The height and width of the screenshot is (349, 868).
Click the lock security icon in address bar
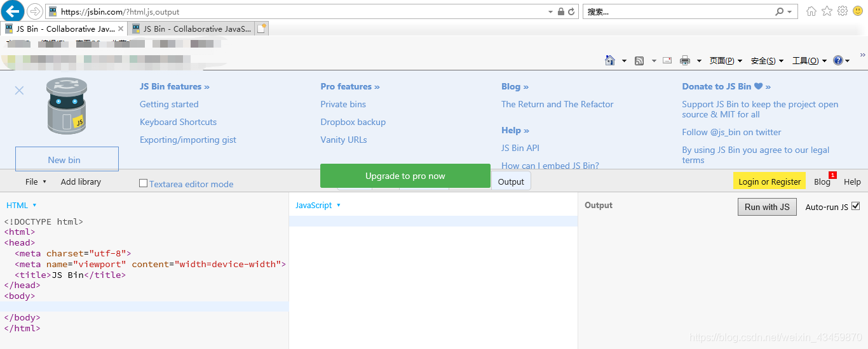[561, 11]
